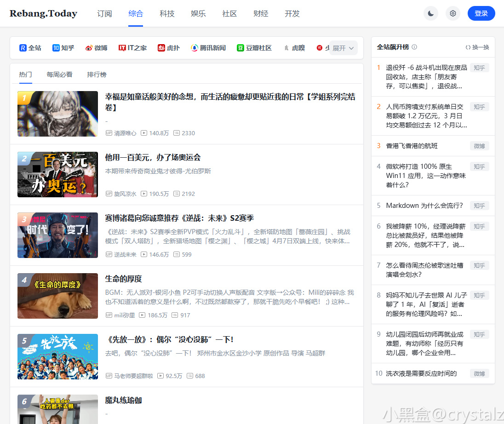Click play count icon beside 140.8万
Viewport: 504px width, 424px height.
click(144, 133)
